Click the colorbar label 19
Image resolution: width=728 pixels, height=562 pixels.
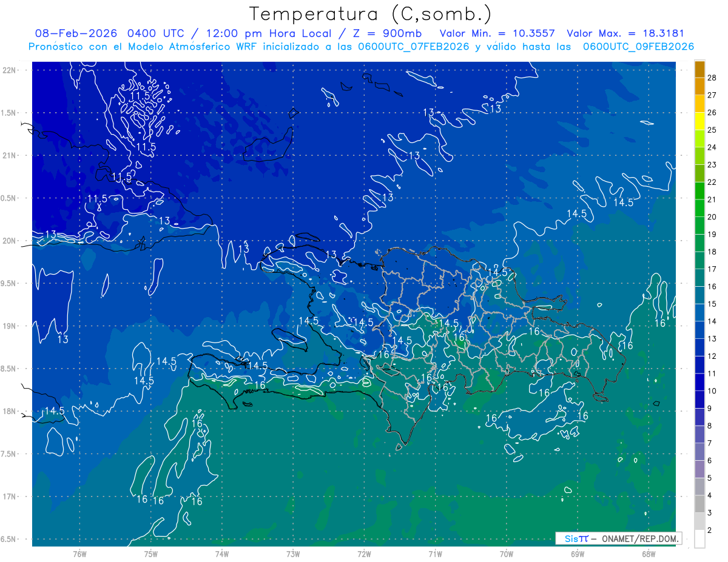[x=712, y=234]
